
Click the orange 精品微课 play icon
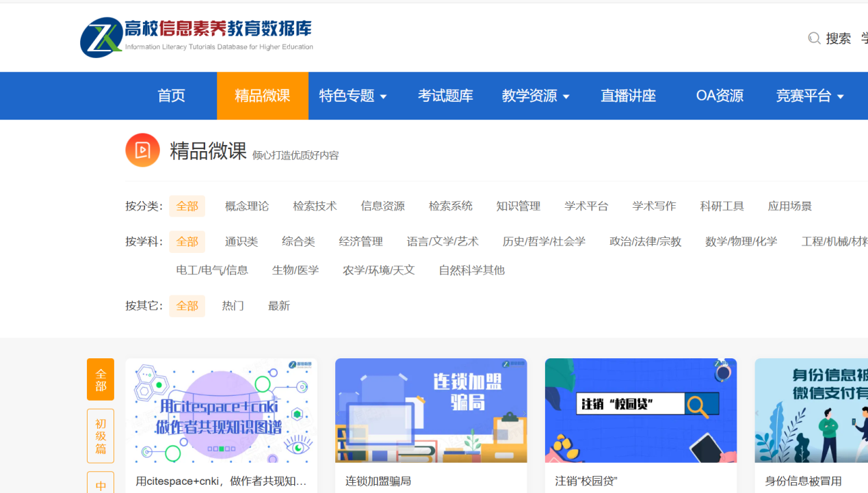pyautogui.click(x=142, y=150)
